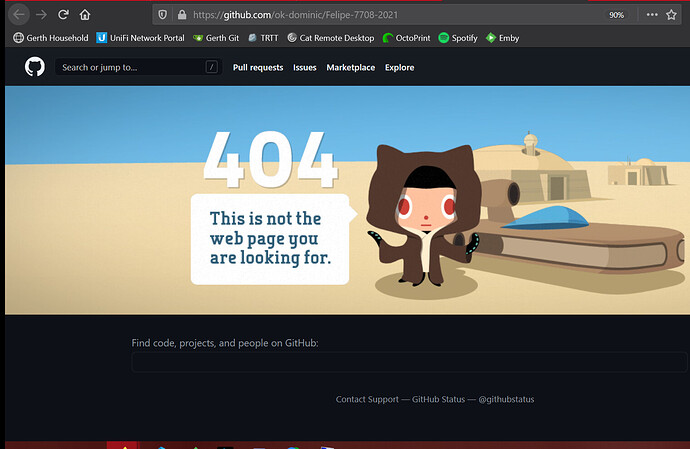Image resolution: width=690 pixels, height=449 pixels.
Task: Select the github.com URL in address bar
Action: tap(295, 15)
